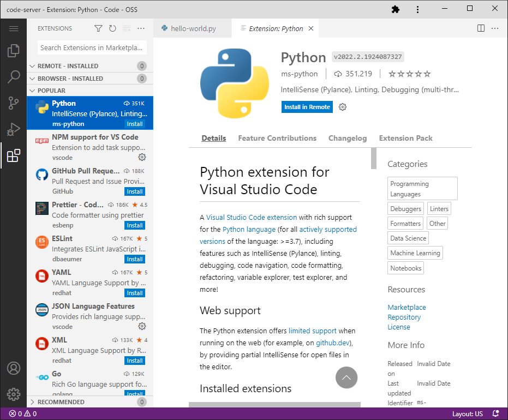Click the Install in Remote button
This screenshot has width=508, height=420.
pos(307,107)
